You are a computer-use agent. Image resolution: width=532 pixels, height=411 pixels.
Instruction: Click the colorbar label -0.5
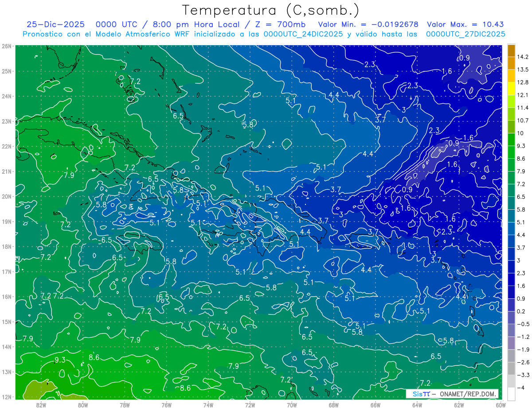tap(523, 324)
